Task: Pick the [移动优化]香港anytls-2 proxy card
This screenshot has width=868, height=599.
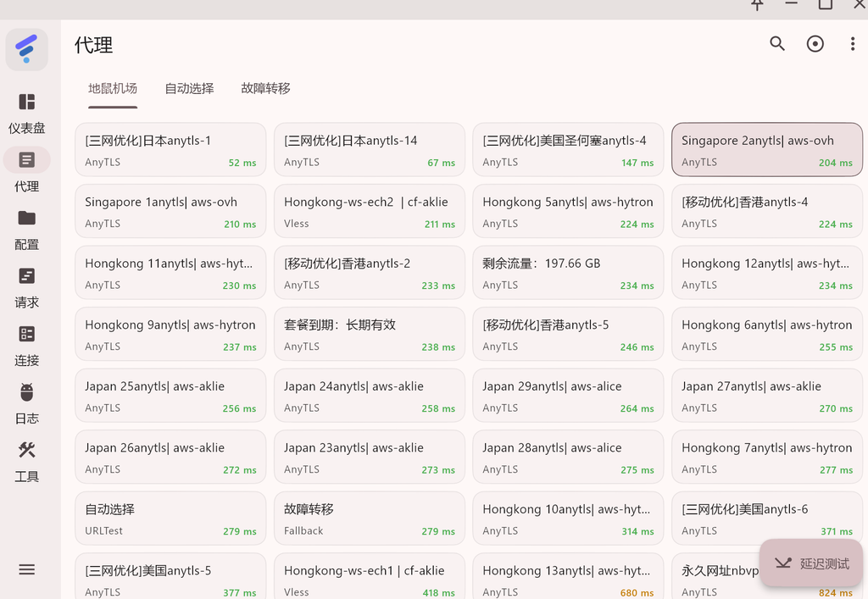Action: [370, 272]
